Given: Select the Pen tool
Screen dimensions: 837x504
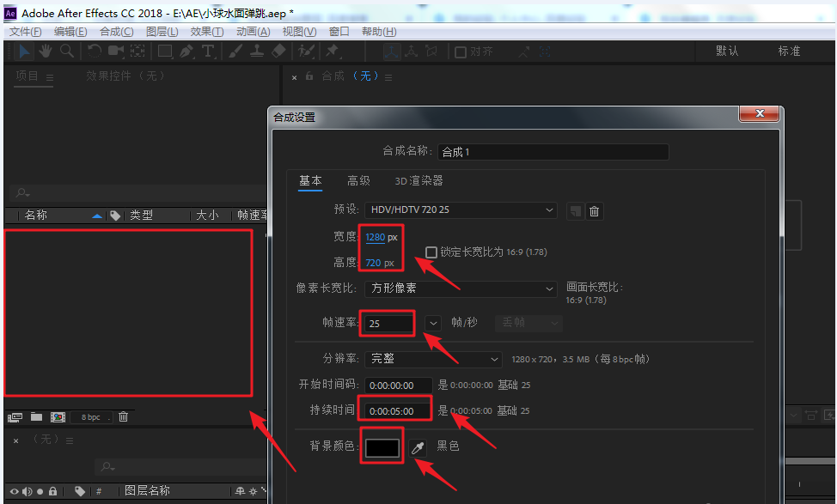Looking at the screenshot, I should pos(186,52).
